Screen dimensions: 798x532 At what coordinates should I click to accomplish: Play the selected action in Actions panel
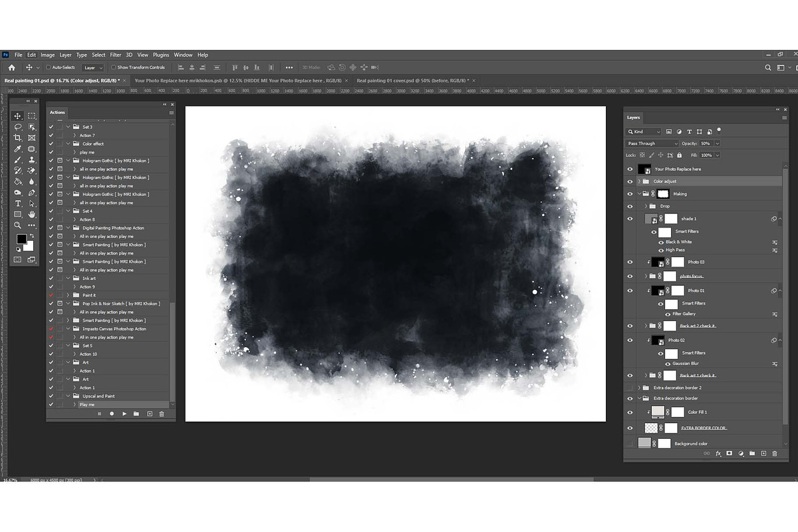[124, 414]
